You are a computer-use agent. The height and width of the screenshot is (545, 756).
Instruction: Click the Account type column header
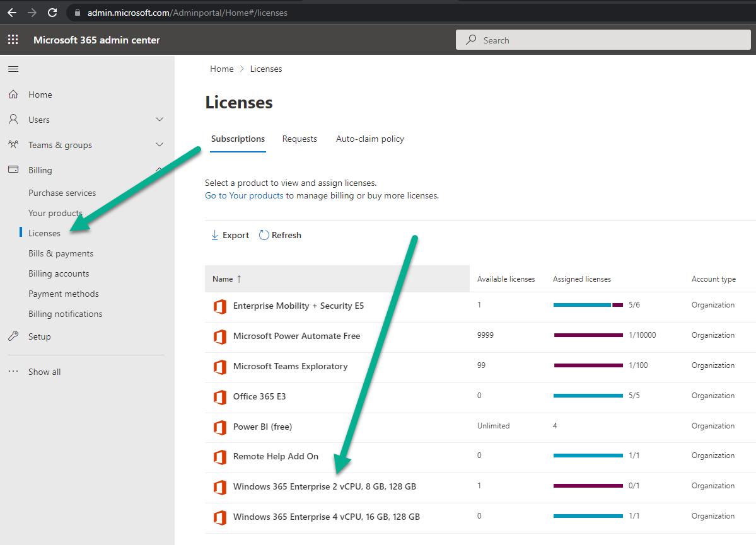click(x=714, y=279)
